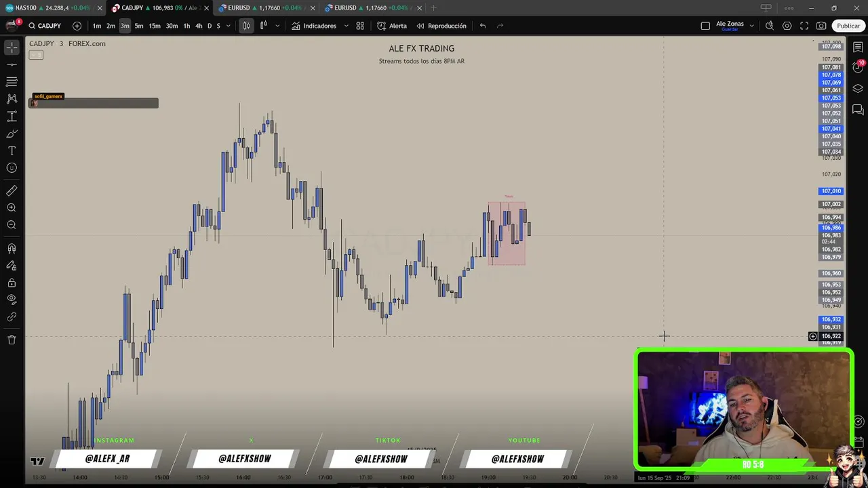Open the pattern drawing tools
This screenshot has height=488, width=868.
(x=12, y=99)
